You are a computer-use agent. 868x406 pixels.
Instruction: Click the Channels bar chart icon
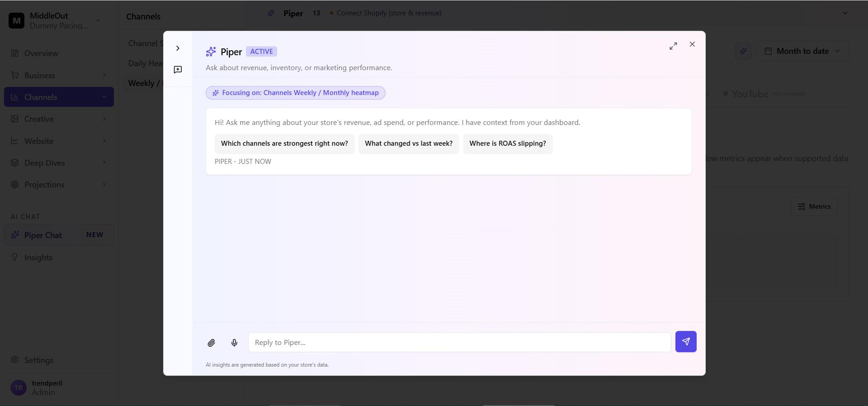15,97
